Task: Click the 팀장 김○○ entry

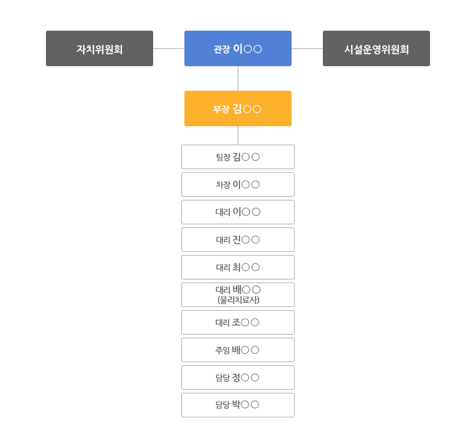Action: pyautogui.click(x=238, y=157)
